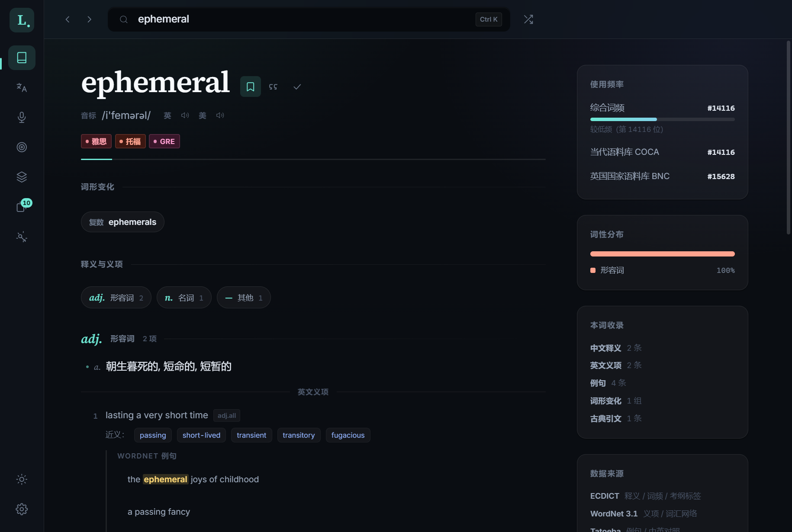The height and width of the screenshot is (532, 792).
Task: Toggle the bookmark for ephemeral
Action: [x=251, y=87]
